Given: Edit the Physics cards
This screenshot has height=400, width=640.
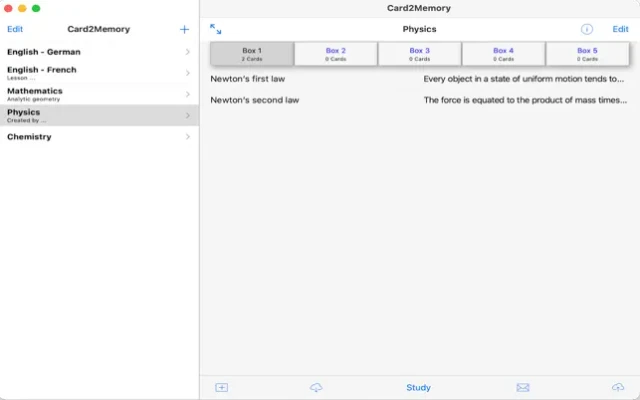Looking at the screenshot, I should (620, 29).
